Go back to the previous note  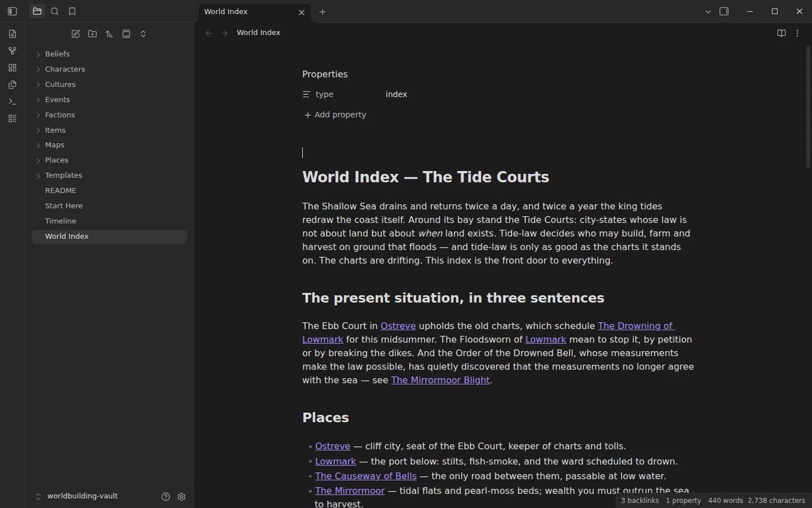[209, 33]
